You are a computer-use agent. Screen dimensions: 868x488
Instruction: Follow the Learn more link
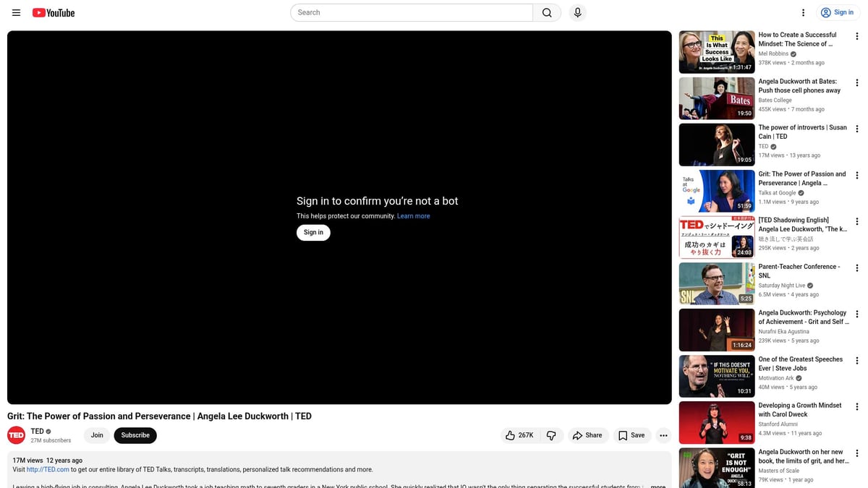413,216
